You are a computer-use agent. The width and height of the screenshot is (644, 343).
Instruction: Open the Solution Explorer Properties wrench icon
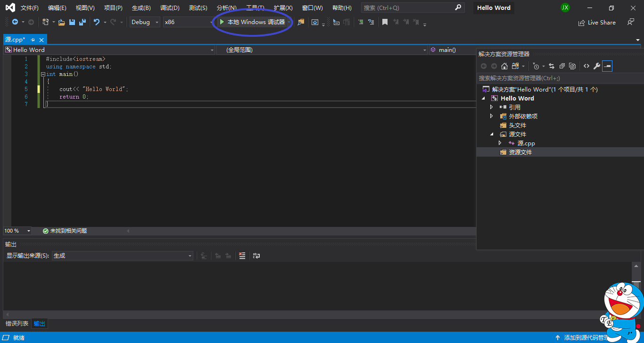(x=596, y=66)
